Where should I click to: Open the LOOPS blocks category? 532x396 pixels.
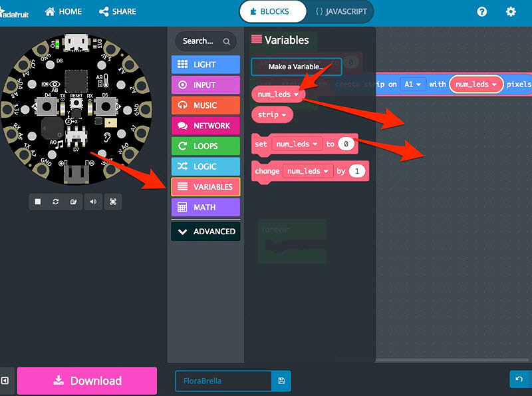[x=205, y=146]
